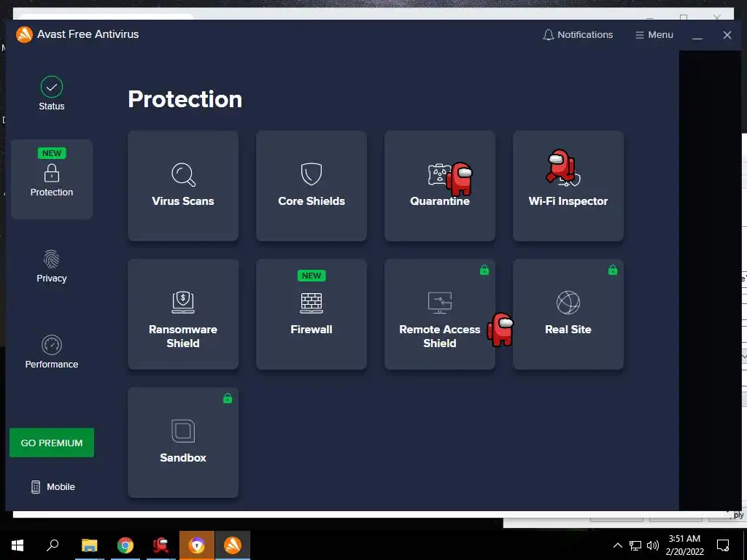Open the Windows Action Center
Image resolution: width=747 pixels, height=560 pixels.
coord(723,545)
